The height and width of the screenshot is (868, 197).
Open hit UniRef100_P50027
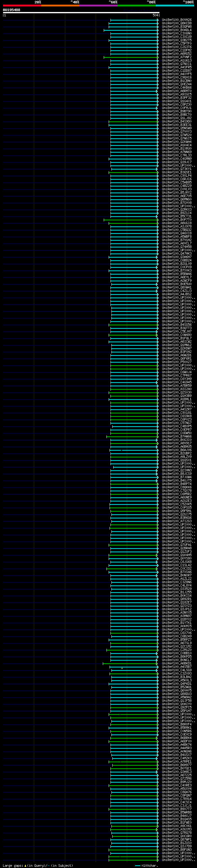coord(176,362)
